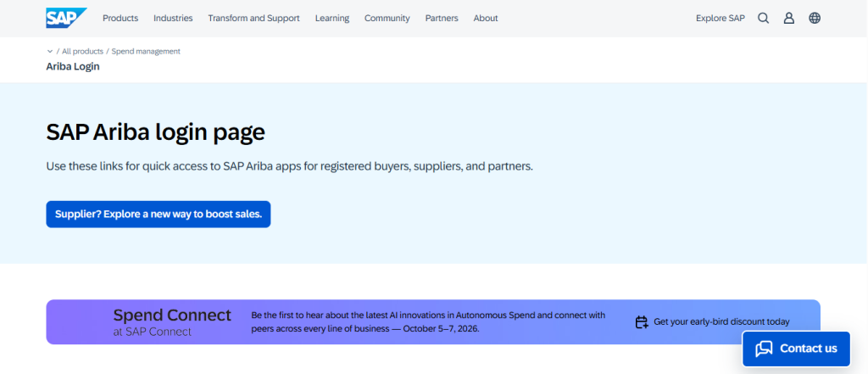
Task: Go to Spend management breadcrumb
Action: [146, 52]
